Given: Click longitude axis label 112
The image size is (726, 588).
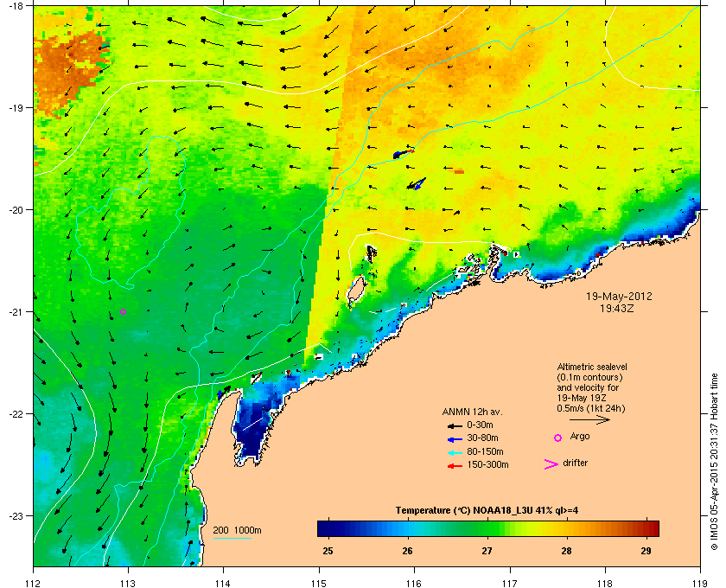Looking at the screenshot, I should [x=34, y=583].
